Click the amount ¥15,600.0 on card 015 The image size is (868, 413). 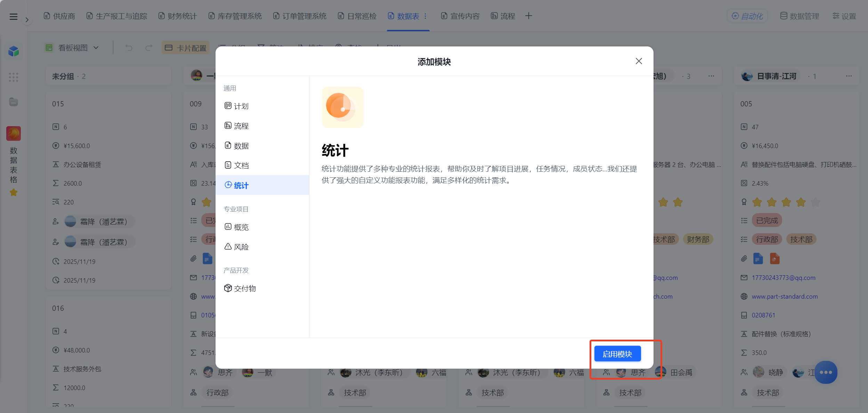(x=76, y=146)
